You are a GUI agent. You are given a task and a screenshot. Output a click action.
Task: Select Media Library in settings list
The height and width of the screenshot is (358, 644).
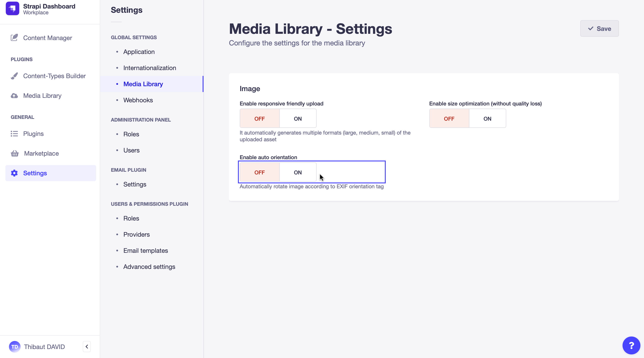152,84
